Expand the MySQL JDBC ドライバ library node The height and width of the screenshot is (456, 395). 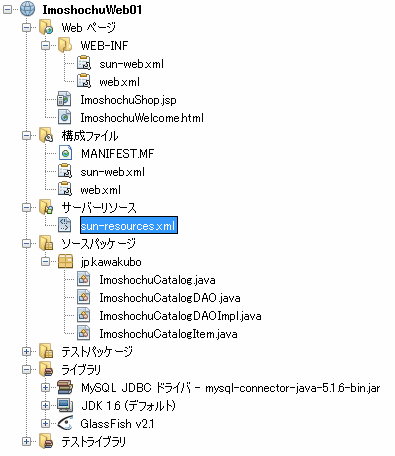[46, 387]
